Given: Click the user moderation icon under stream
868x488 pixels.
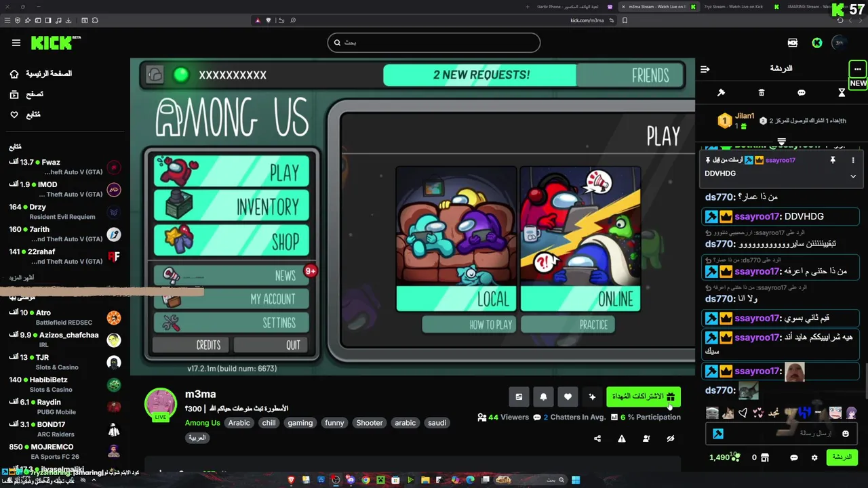Looking at the screenshot, I should [646, 439].
